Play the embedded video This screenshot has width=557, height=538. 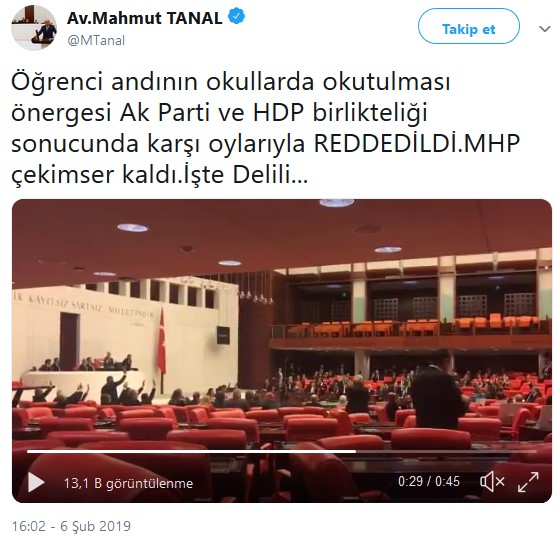36,482
